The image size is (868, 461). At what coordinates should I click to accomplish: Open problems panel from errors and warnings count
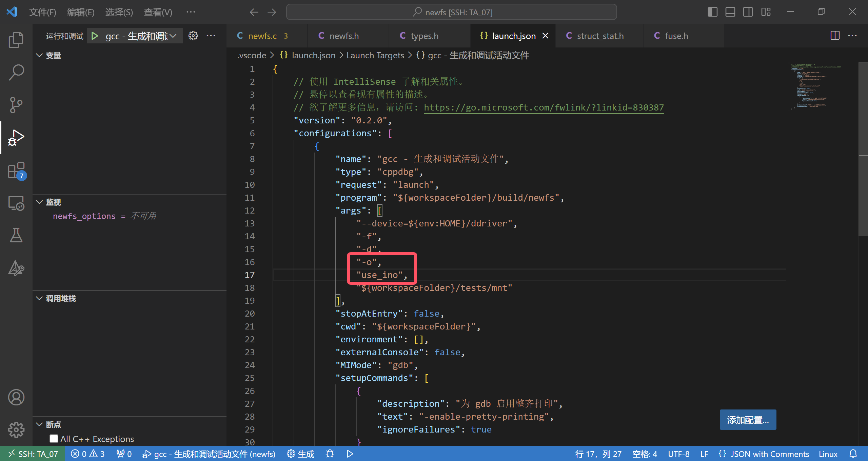click(87, 454)
